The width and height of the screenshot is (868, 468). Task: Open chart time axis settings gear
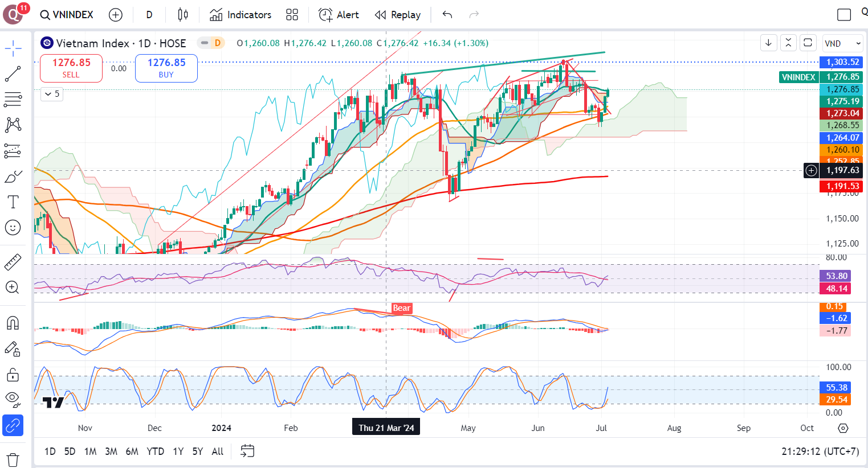click(x=843, y=428)
